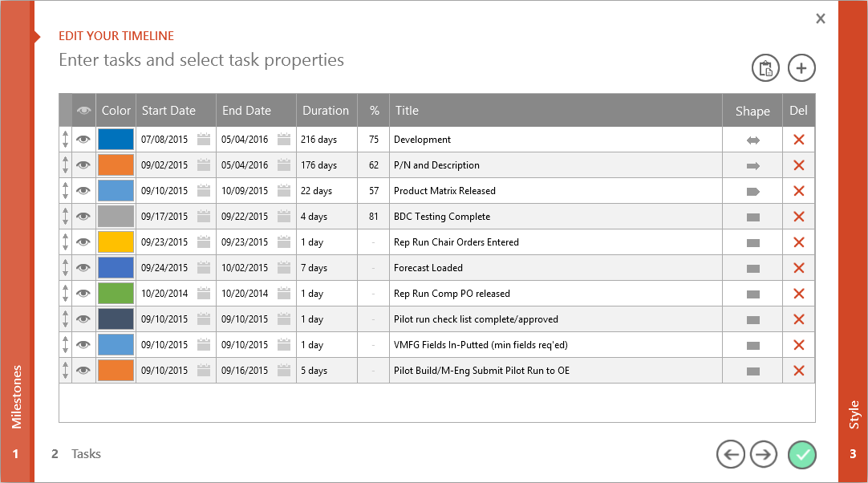Change shape of Development task
This screenshot has width=868, height=483.
[x=752, y=140]
